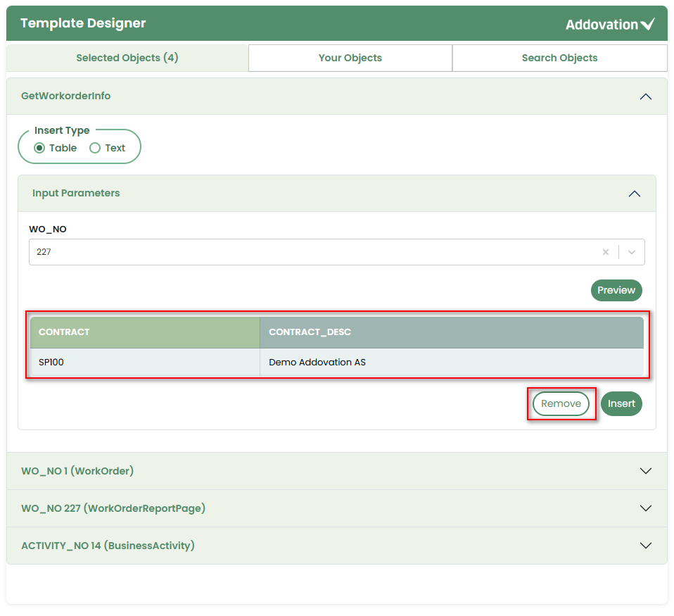This screenshot has width=674, height=616.
Task: Select the Text insert type
Action: coord(95,148)
